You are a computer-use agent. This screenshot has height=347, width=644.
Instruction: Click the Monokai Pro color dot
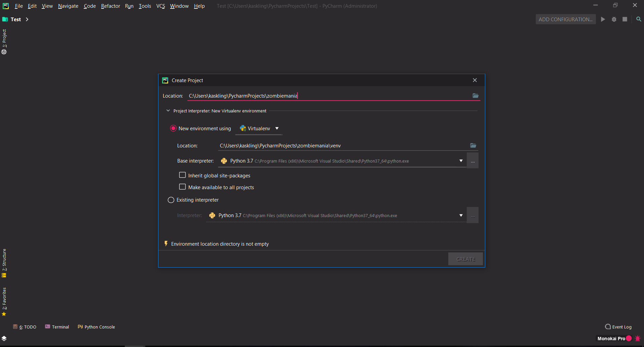tap(629, 339)
